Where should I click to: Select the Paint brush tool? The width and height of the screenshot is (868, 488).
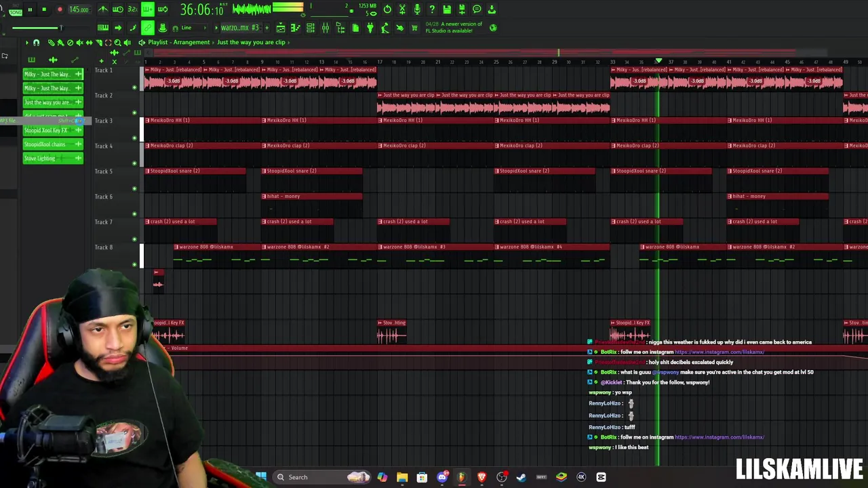60,43
